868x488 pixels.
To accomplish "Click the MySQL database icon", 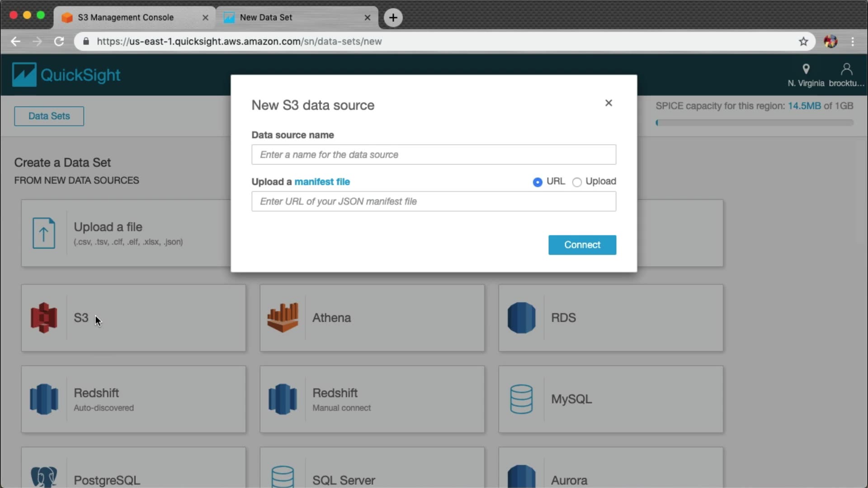I will [x=521, y=399].
